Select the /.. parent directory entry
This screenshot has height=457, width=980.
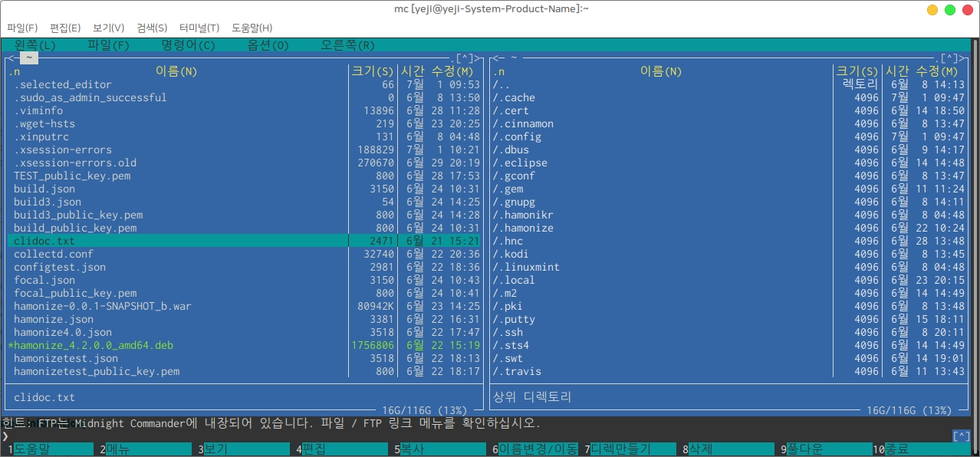pyautogui.click(x=502, y=85)
